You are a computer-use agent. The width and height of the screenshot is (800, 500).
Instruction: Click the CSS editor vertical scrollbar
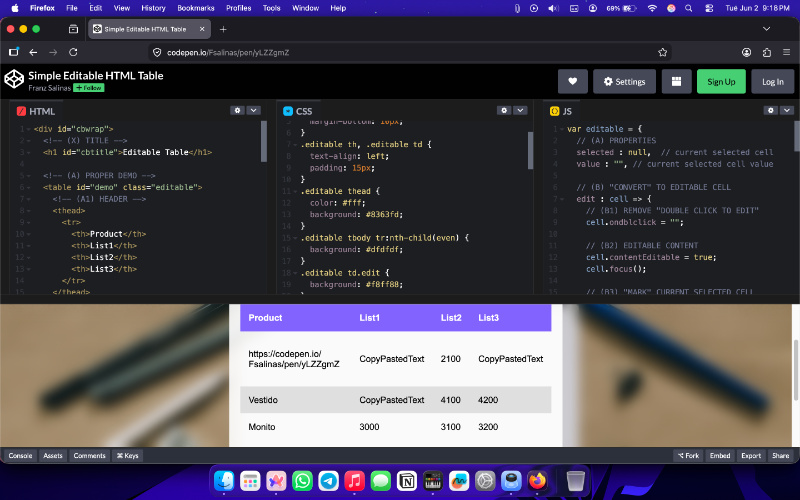point(530,150)
